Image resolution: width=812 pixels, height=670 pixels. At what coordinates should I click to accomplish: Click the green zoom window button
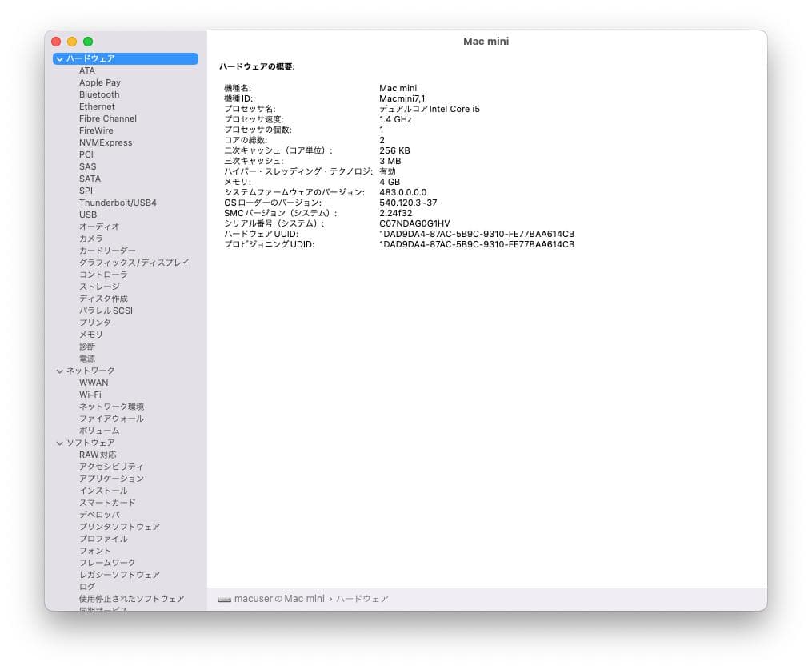tap(88, 41)
